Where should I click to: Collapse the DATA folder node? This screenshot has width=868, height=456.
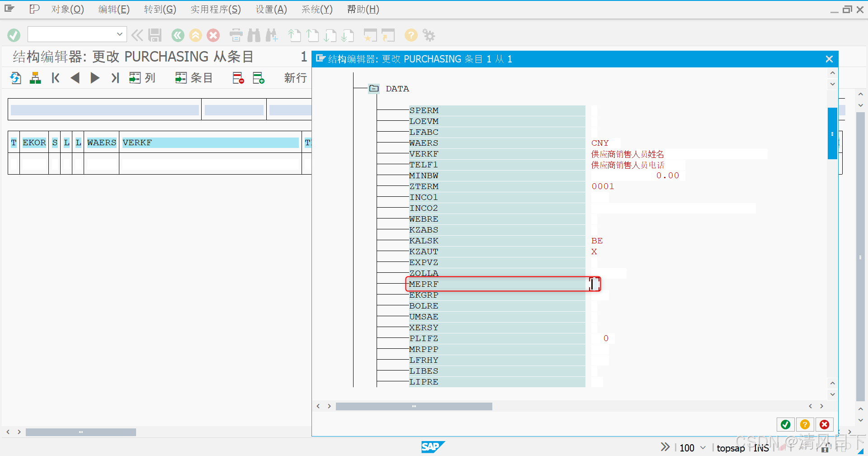[374, 89]
